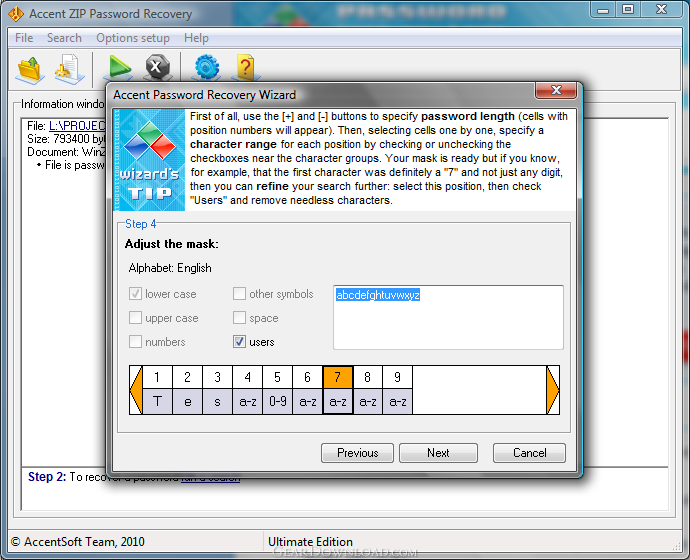The image size is (690, 560).
Task: Toggle the numbers checkbox
Action: click(x=136, y=342)
